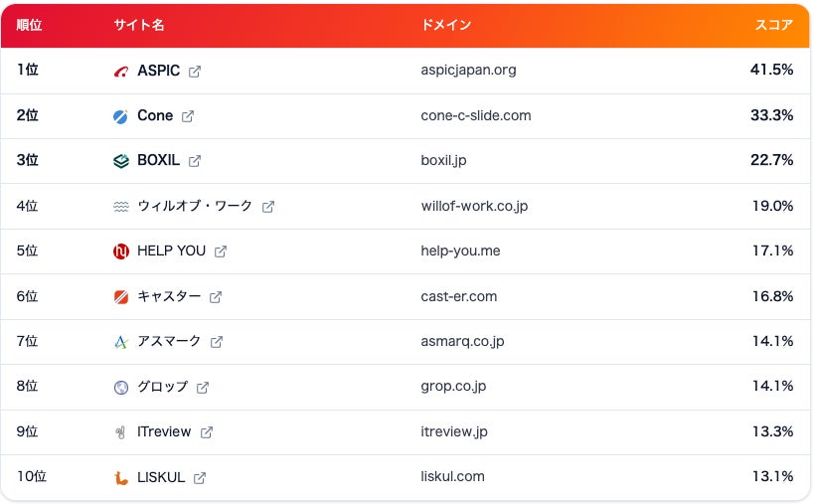Click external link icon next to Cone
Image resolution: width=813 pixels, height=504 pixels.
[188, 116]
